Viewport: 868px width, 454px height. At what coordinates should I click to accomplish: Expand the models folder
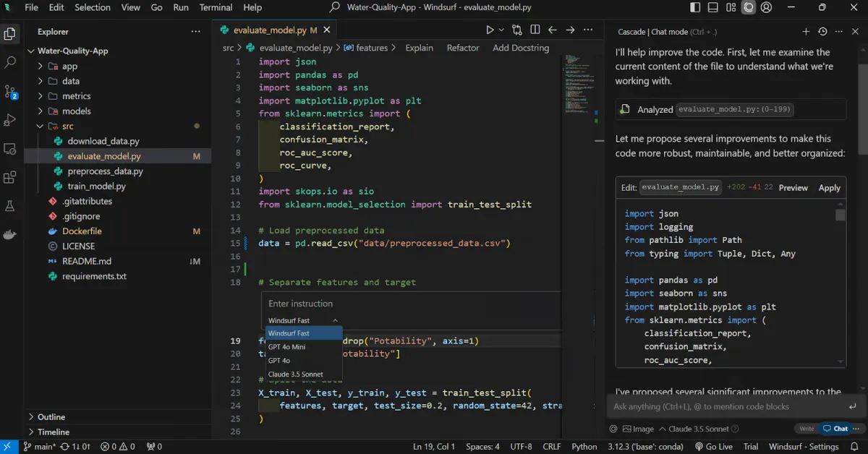click(76, 111)
